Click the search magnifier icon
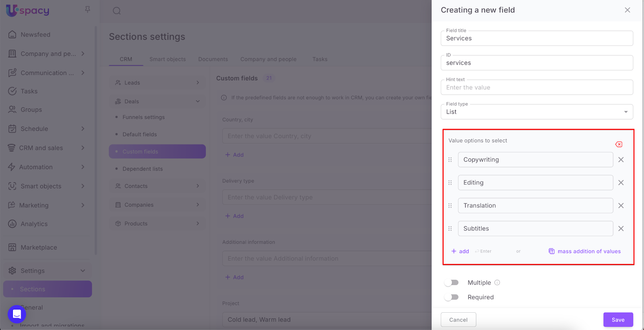Viewport: 644px width, 330px height. coord(117,11)
